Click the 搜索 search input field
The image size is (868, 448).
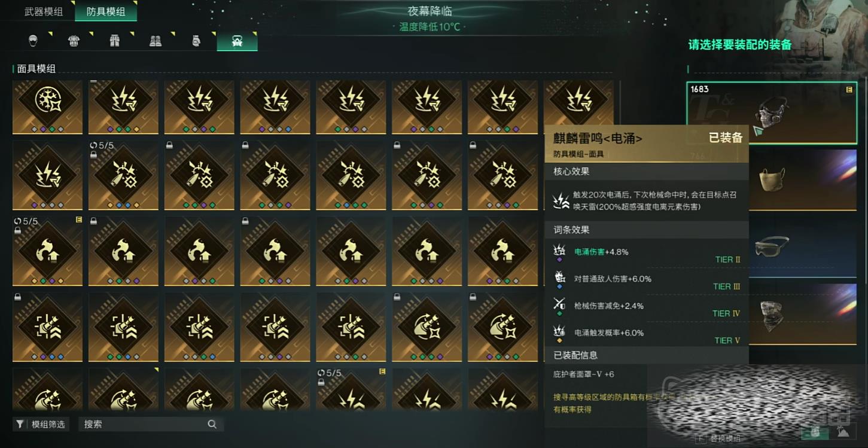(151, 424)
